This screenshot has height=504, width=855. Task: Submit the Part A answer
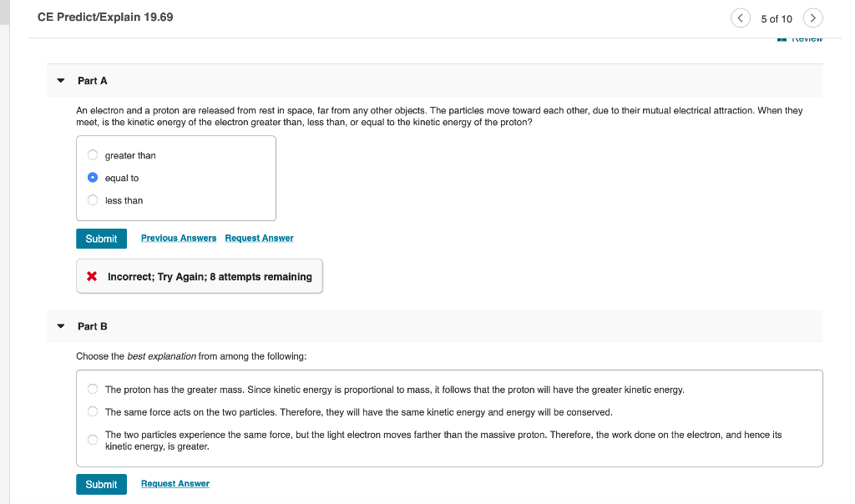point(101,239)
